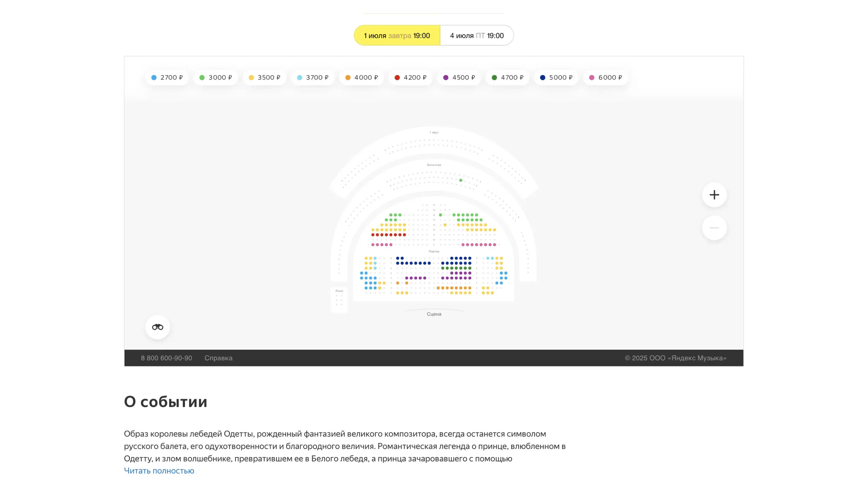868x488 pixels.
Task: Switch to 4 июля ПТ 19:00
Action: pyautogui.click(x=476, y=35)
